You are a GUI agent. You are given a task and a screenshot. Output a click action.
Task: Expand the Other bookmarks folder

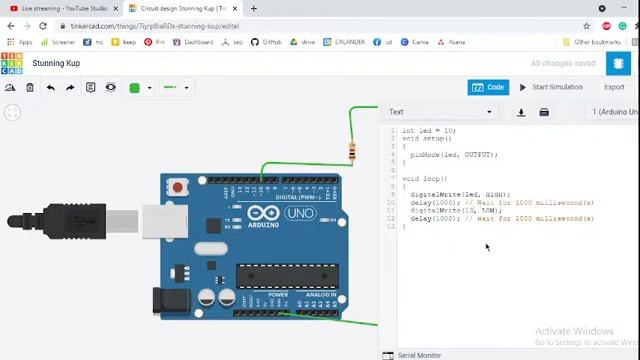tap(592, 42)
